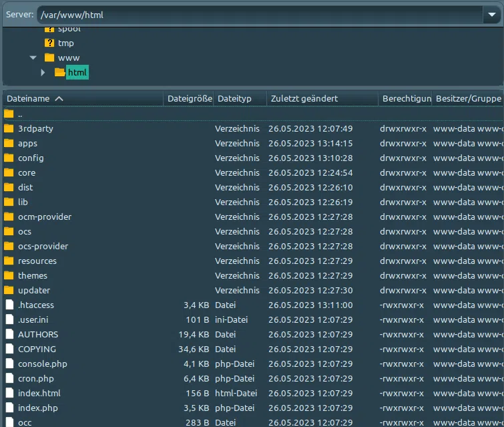Image resolution: width=504 pixels, height=427 pixels.
Task: Select the occ file name
Action: (25, 422)
